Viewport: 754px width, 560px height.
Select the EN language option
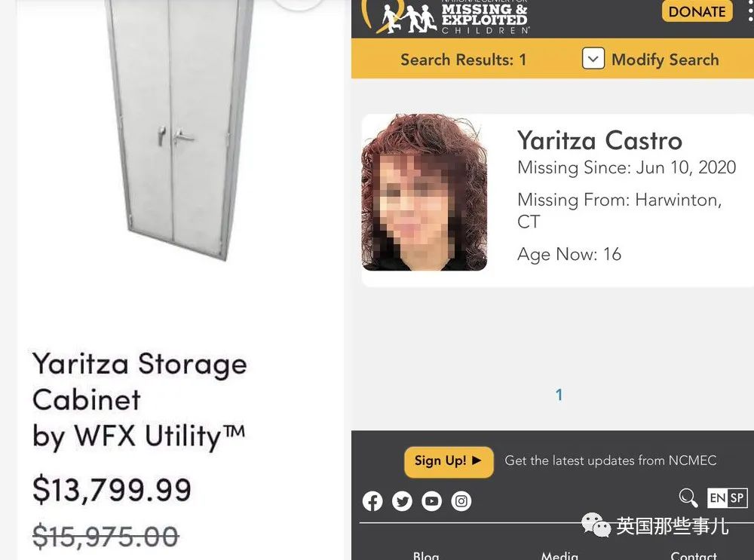click(x=717, y=498)
